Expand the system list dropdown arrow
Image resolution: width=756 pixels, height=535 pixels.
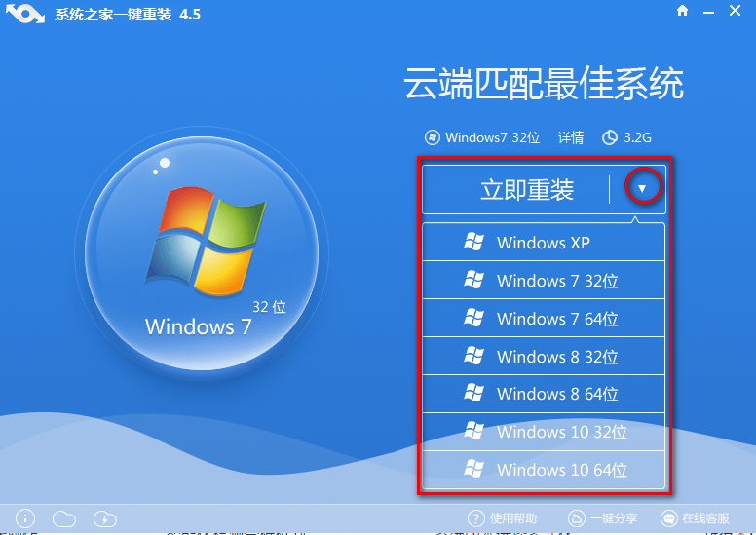tap(642, 187)
